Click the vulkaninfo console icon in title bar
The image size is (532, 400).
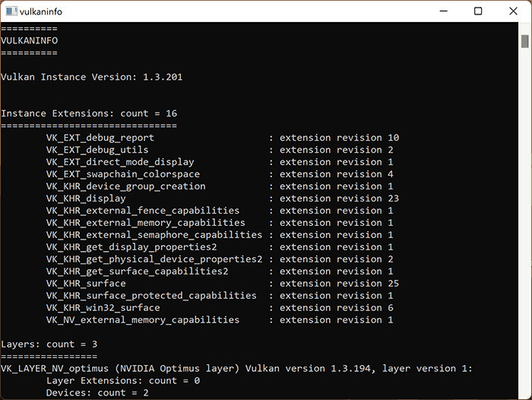tap(11, 11)
